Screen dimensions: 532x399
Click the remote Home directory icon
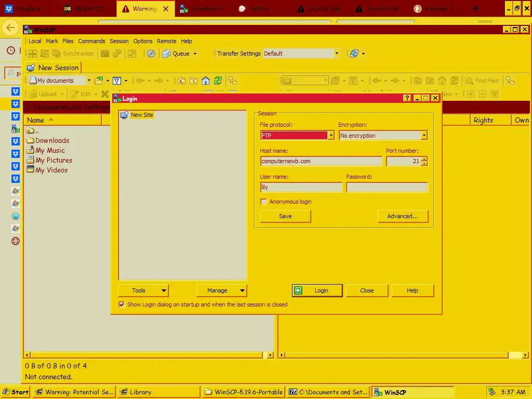(x=442, y=81)
